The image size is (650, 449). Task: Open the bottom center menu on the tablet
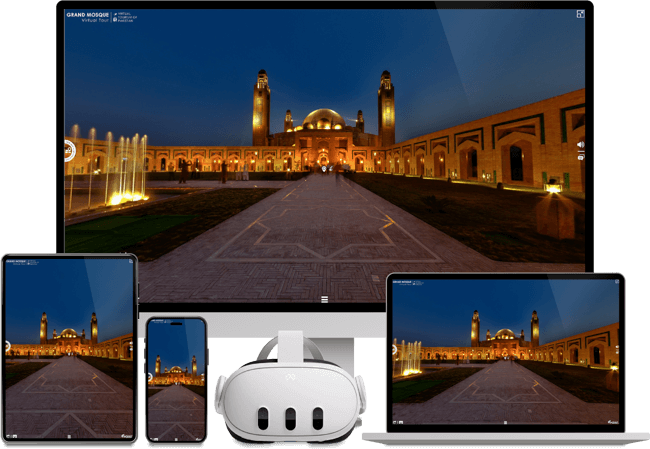[69, 437]
